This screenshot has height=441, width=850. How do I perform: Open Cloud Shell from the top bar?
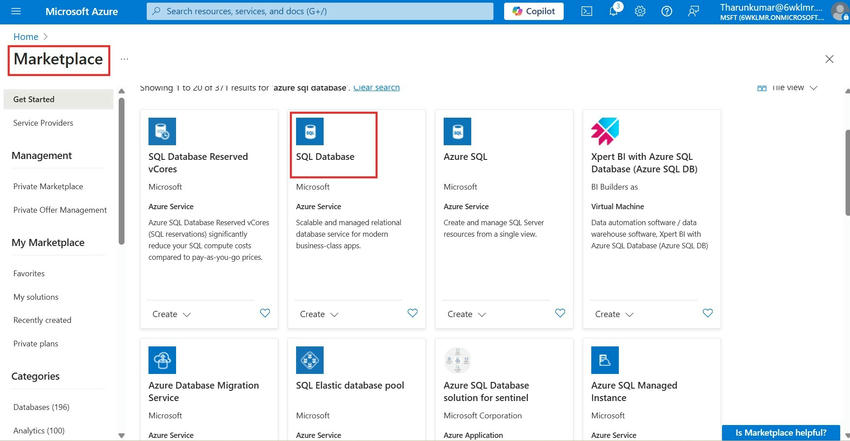587,11
